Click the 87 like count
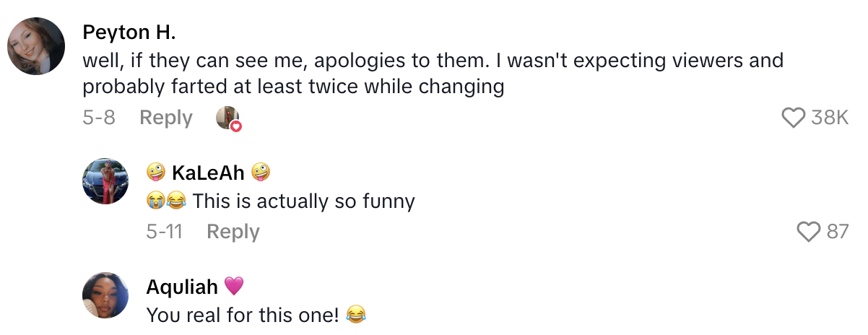Screen dimensions: 868x335 point(837,232)
